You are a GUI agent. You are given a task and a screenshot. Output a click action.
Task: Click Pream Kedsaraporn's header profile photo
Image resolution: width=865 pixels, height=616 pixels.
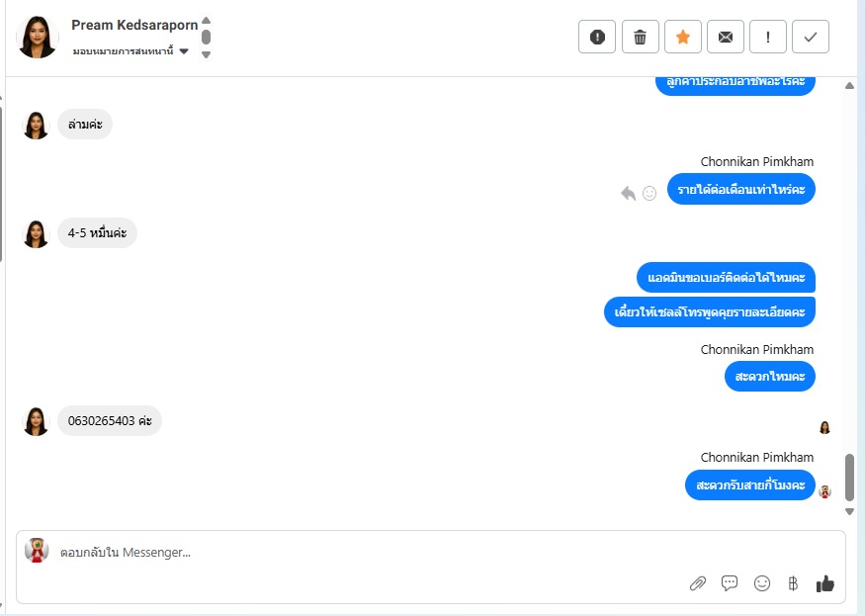point(38,37)
